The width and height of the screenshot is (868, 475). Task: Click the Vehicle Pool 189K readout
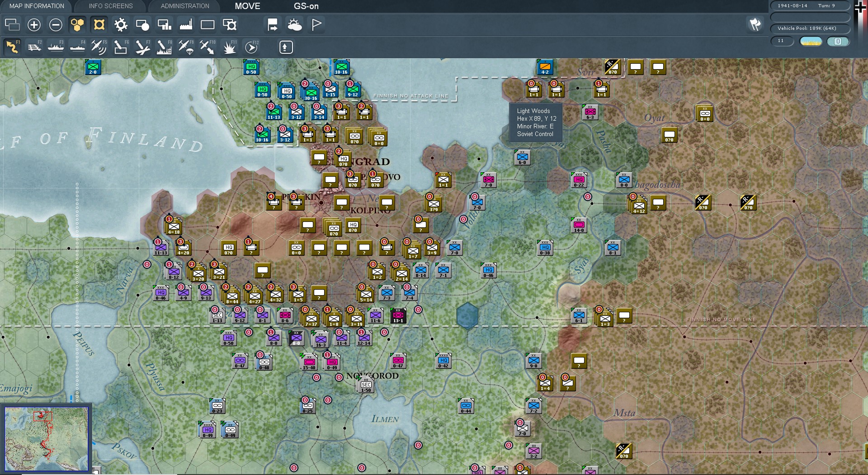810,28
